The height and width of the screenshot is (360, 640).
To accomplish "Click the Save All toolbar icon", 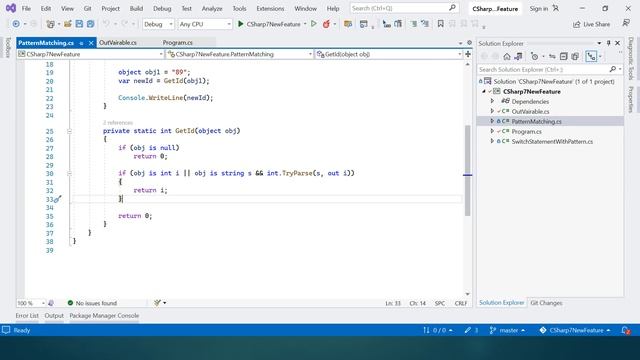I will pyautogui.click(x=91, y=24).
